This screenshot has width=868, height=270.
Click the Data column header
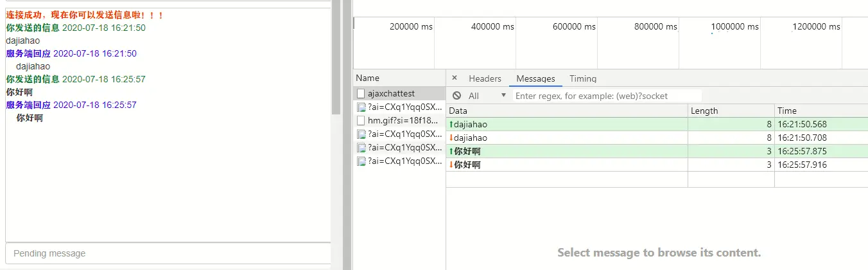click(567, 111)
